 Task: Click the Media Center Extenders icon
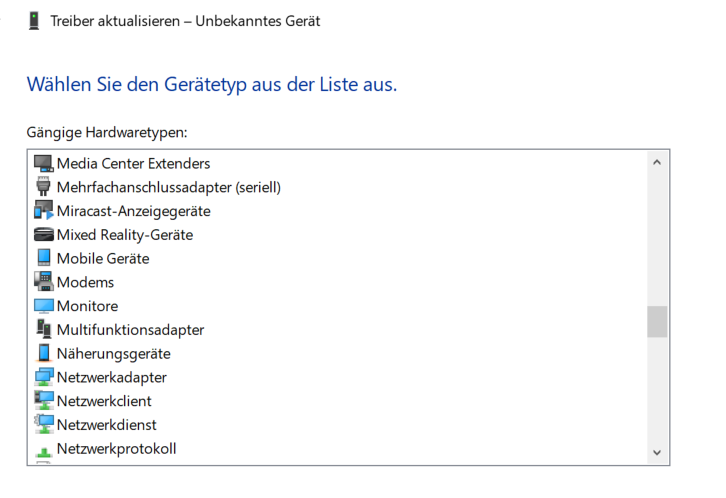44,164
